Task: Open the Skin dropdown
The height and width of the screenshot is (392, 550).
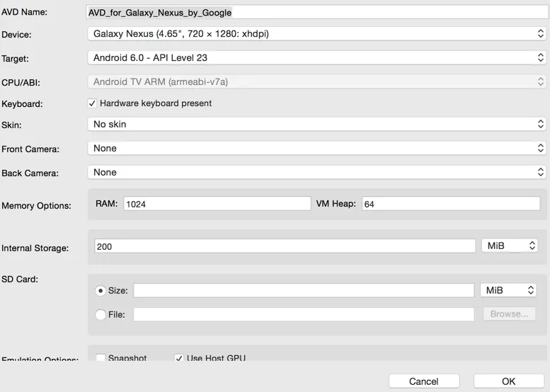Action: 316,124
